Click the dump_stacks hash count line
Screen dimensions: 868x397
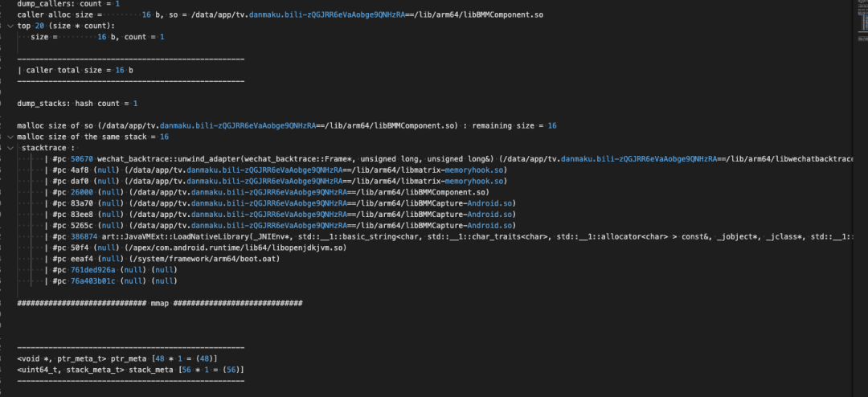click(x=77, y=104)
